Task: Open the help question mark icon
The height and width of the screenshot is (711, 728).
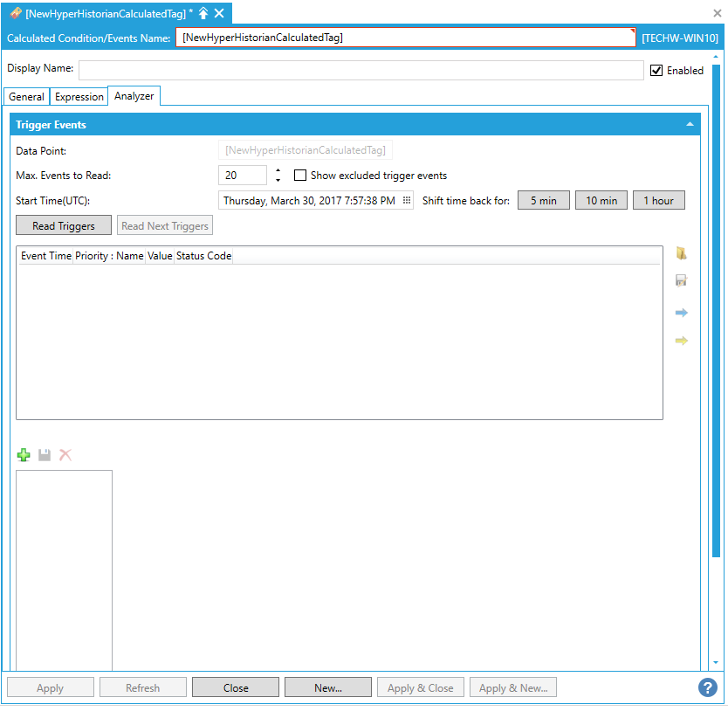Action: tap(708, 687)
